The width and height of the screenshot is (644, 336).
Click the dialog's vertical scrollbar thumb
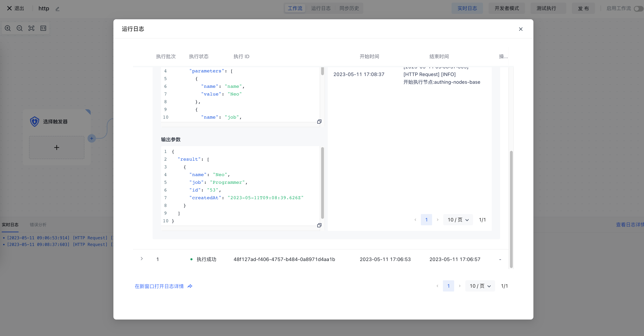click(511, 209)
